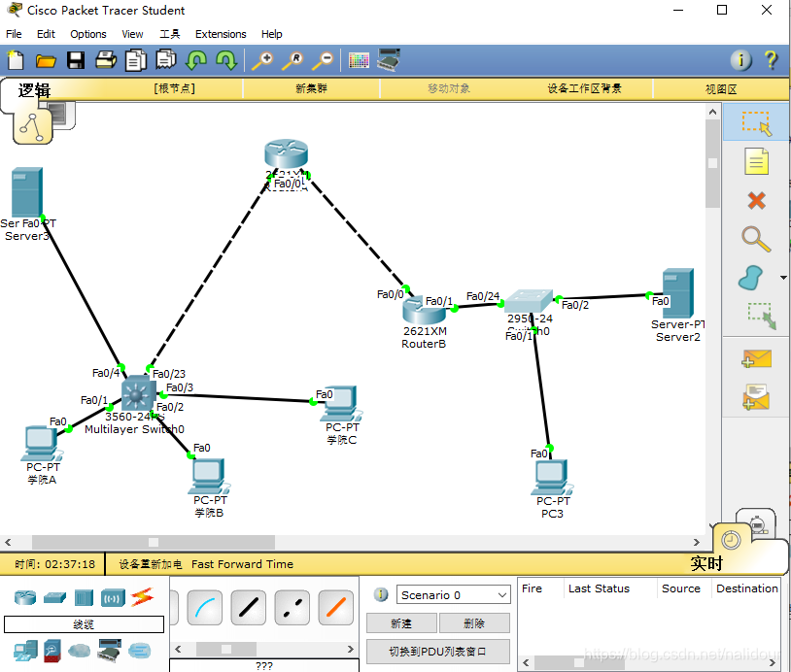The image size is (791, 672).
Task: Click the 新集群 new cluster button
Action: [311, 88]
